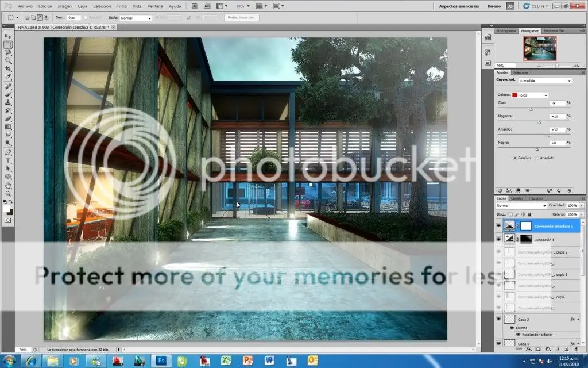
Task: Click the Navigator zoom slider
Action: [556, 66]
